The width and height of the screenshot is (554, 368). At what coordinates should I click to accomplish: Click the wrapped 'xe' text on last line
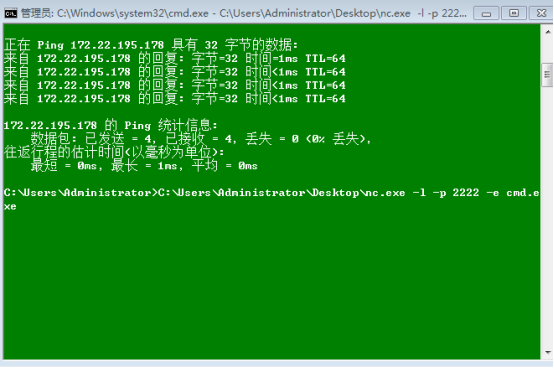10,206
